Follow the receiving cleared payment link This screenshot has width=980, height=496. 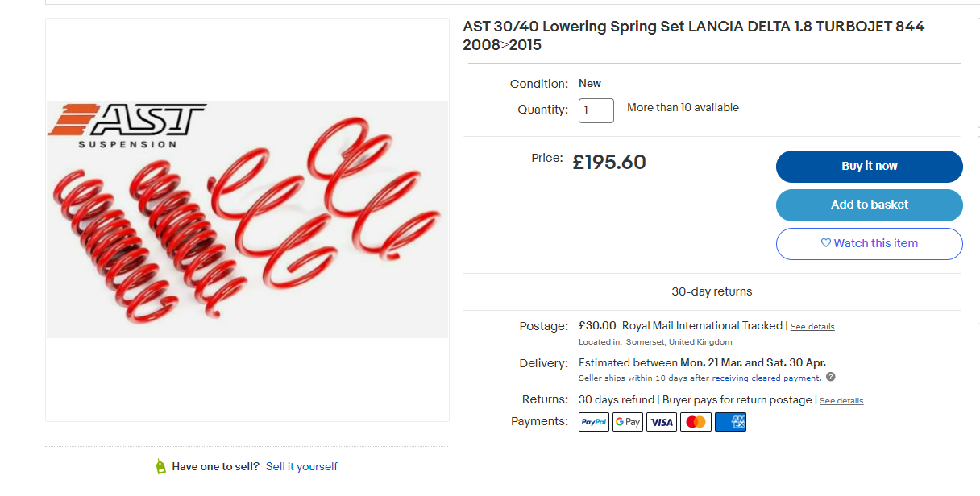tap(766, 378)
